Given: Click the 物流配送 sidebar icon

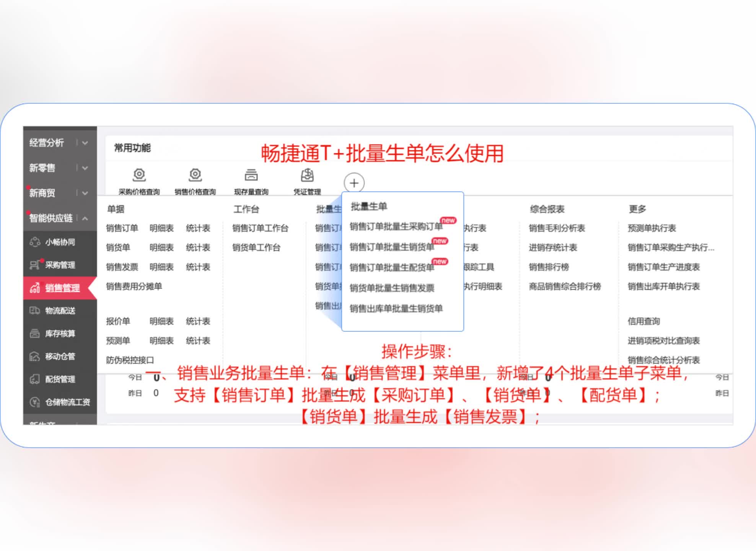Looking at the screenshot, I should [x=35, y=310].
